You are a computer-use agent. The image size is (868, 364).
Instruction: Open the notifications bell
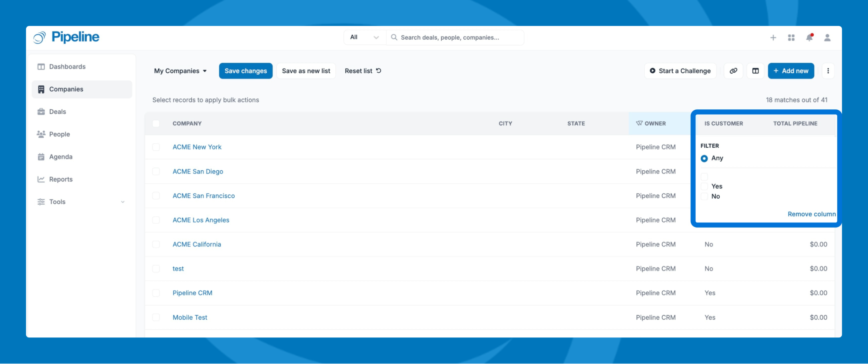pos(809,37)
